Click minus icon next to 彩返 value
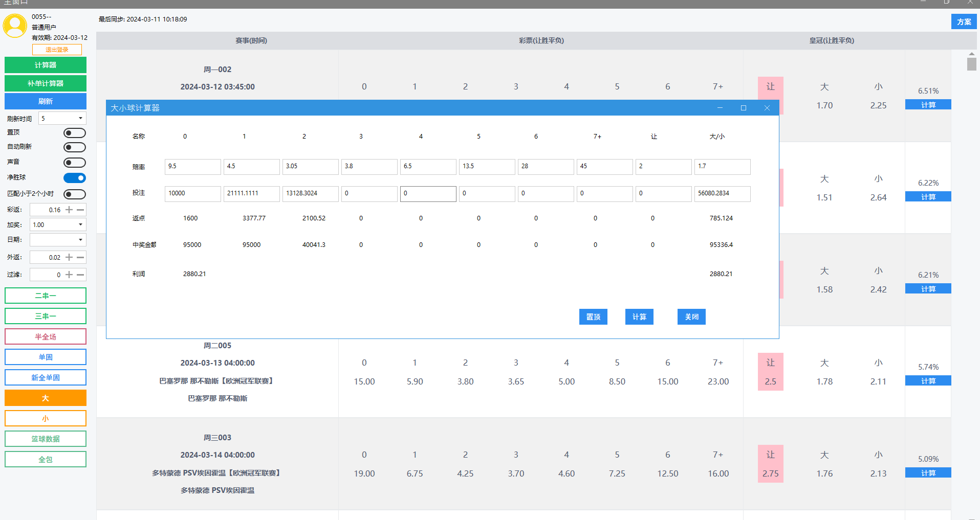Viewport: 980px width, 520px height. [80, 210]
